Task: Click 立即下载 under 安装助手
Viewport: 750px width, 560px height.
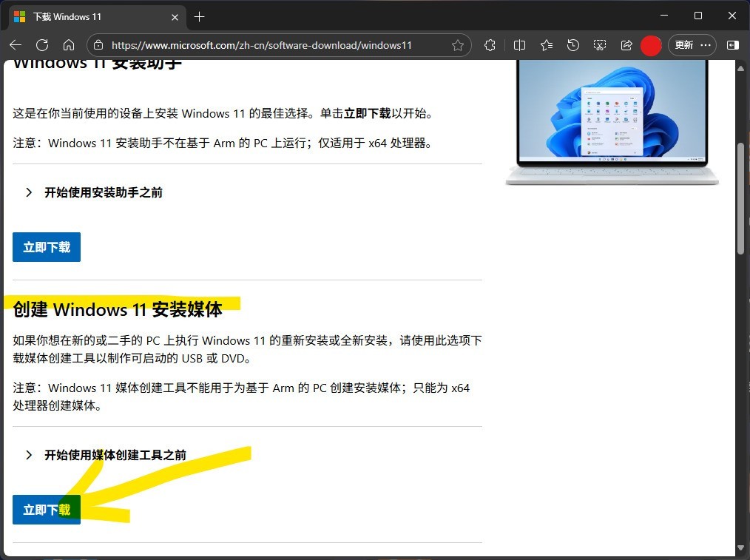Action: [46, 247]
